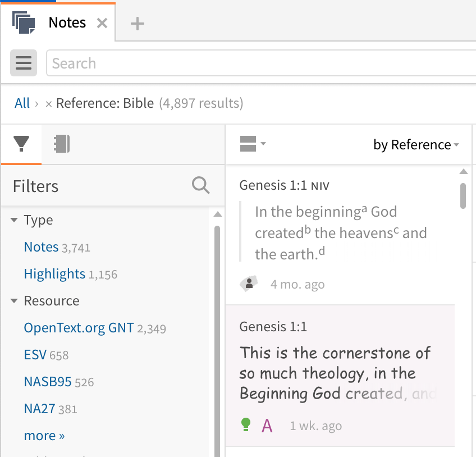Click inside the Search field
This screenshot has width=476, height=457.
168,63
